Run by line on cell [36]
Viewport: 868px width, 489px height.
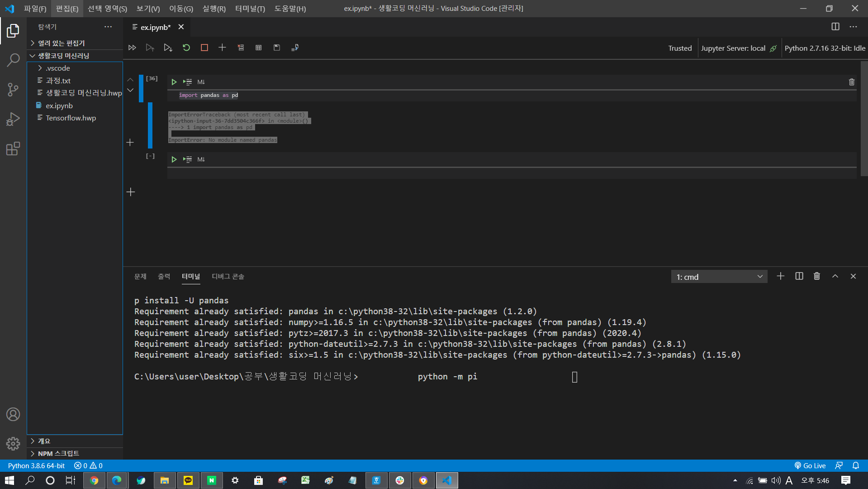click(x=187, y=82)
